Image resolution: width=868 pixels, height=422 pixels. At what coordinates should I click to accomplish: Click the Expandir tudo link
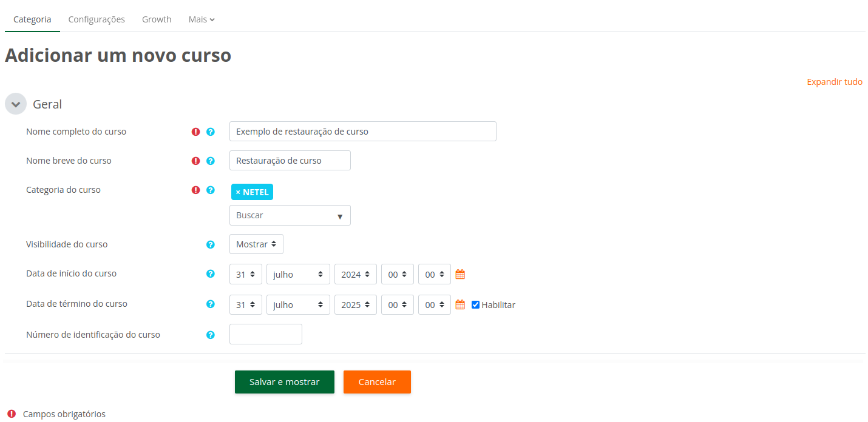pos(834,82)
